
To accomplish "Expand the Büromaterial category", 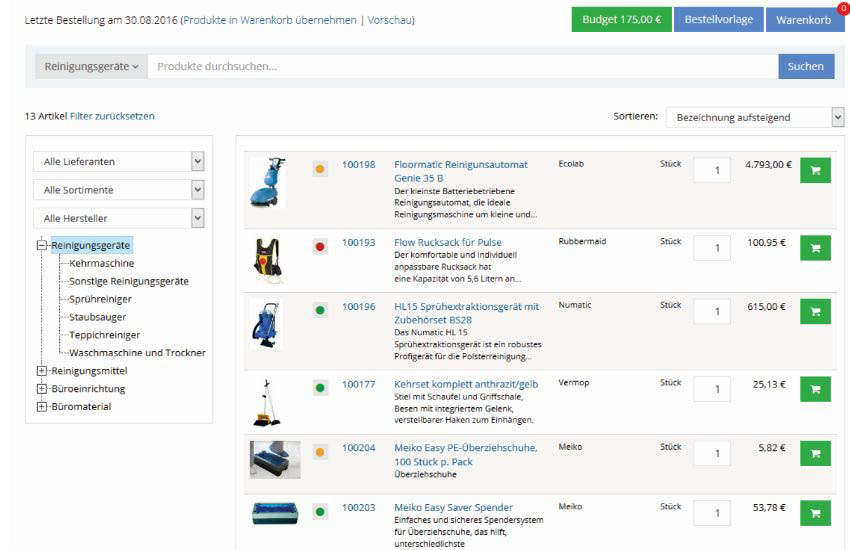I will pyautogui.click(x=42, y=407).
